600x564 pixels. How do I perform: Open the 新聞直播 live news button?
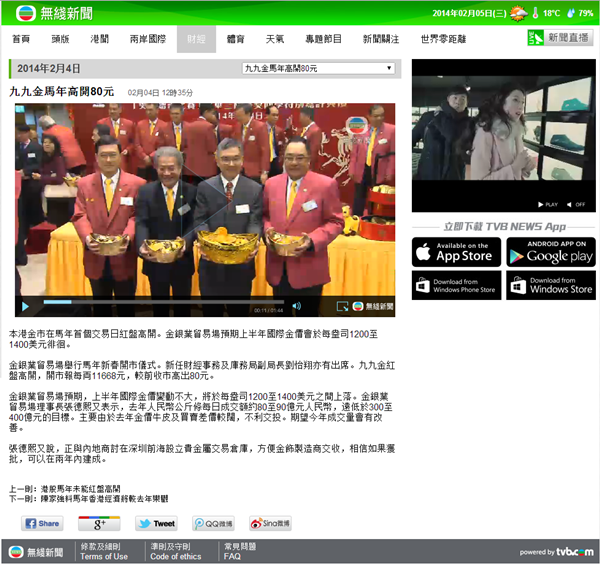(x=559, y=38)
